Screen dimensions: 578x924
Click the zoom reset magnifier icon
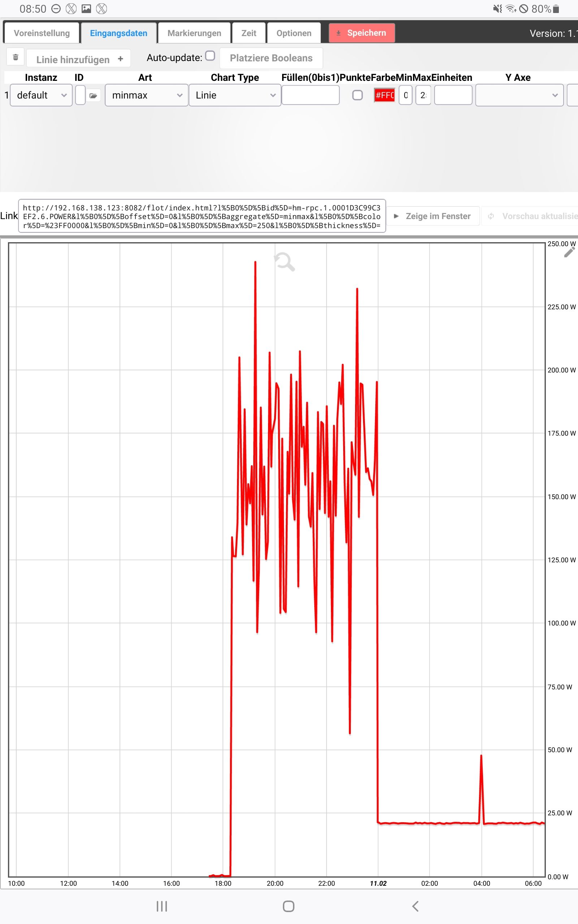[x=284, y=262]
